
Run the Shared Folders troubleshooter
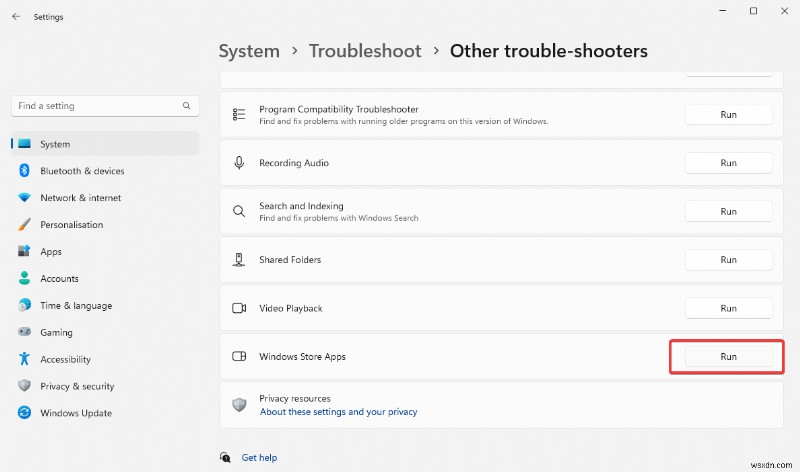point(729,260)
